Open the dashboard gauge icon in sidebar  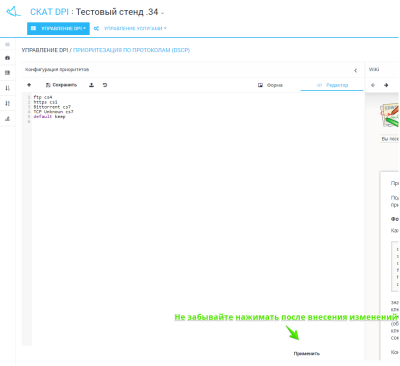pyautogui.click(x=8, y=58)
